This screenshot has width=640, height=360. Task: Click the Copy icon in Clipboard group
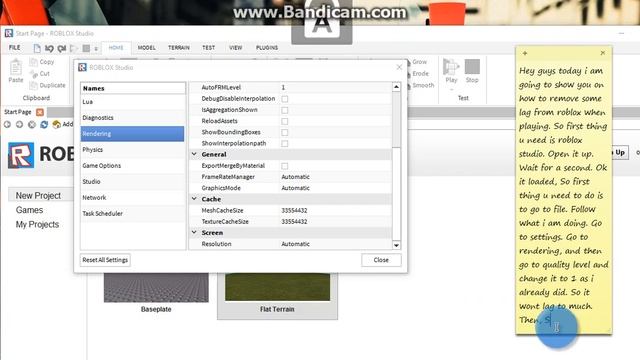(x=33, y=62)
